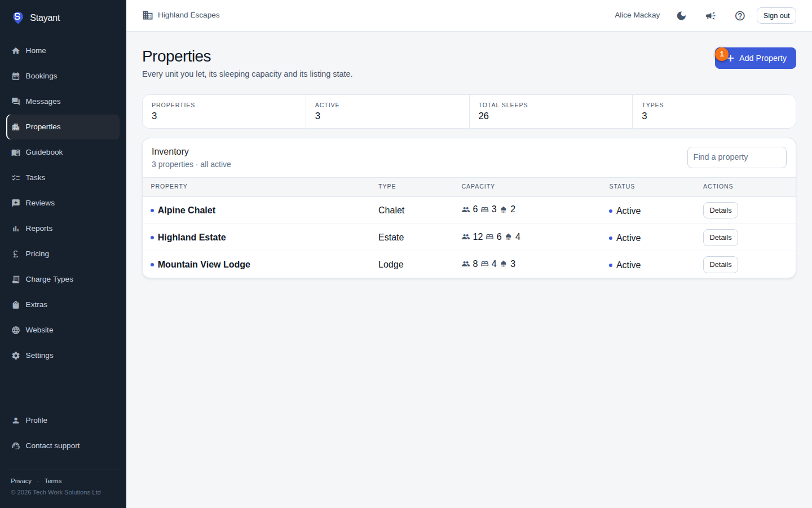Select Properties in the sidebar
The height and width of the screenshot is (508, 812).
[63, 127]
